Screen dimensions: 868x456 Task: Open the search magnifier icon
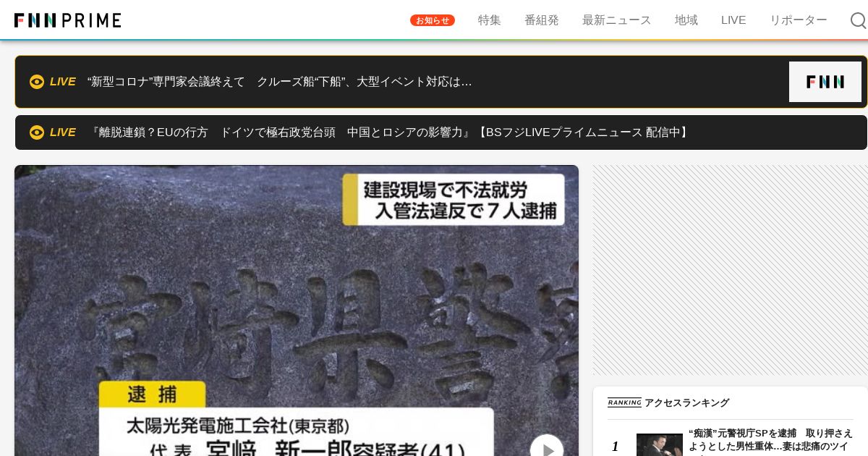coord(858,20)
